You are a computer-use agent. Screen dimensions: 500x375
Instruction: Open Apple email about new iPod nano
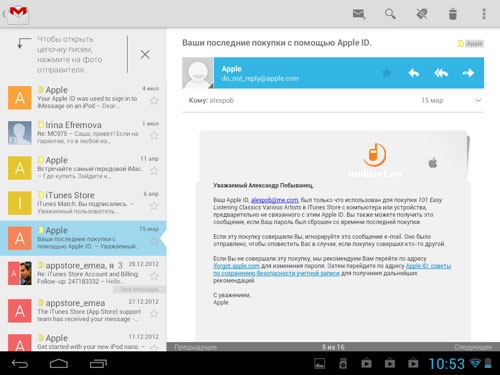[x=83, y=340]
